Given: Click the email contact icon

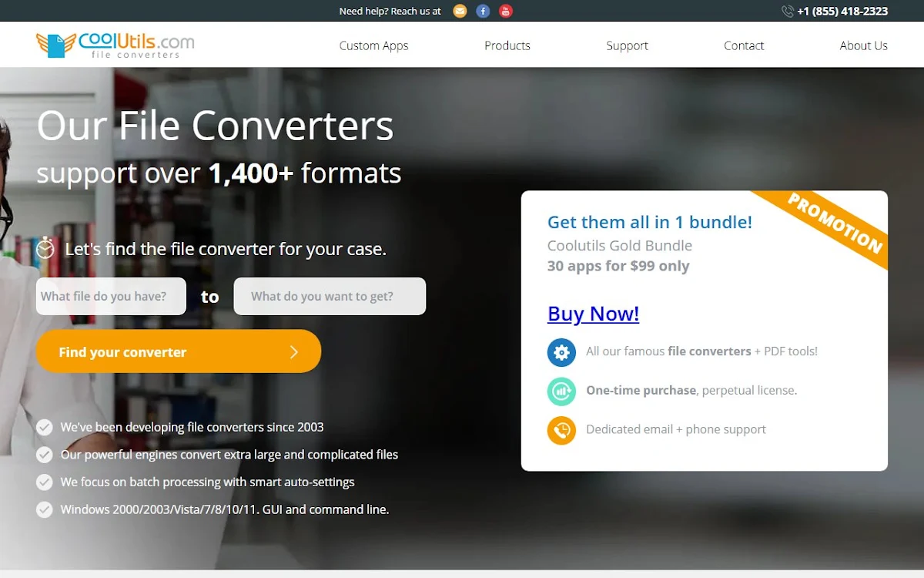Looking at the screenshot, I should pyautogui.click(x=460, y=11).
